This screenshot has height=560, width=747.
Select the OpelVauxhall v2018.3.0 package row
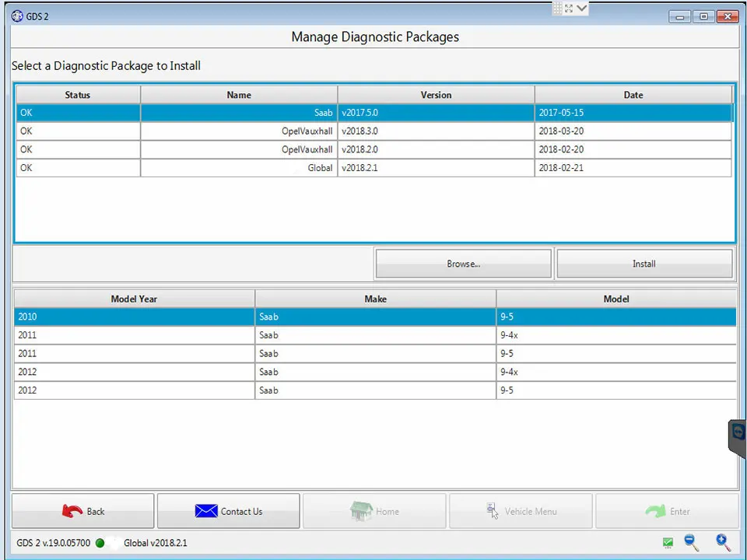(374, 131)
